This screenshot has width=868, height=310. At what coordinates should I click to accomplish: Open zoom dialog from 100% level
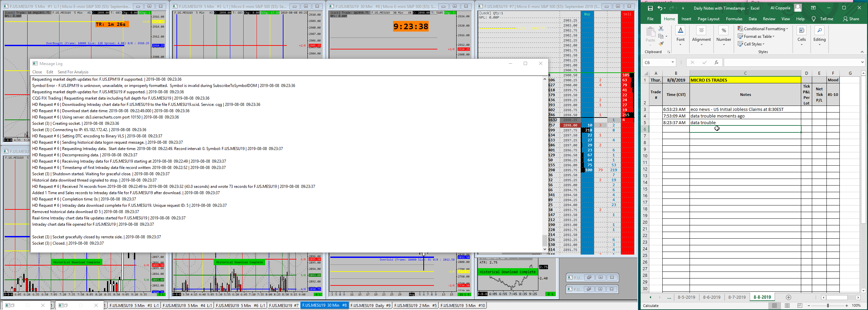point(856,306)
